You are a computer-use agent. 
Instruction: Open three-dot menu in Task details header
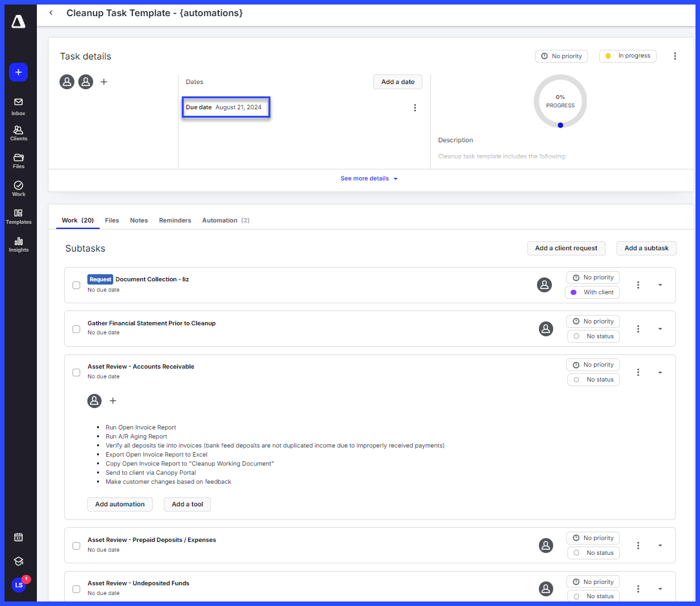(x=675, y=56)
